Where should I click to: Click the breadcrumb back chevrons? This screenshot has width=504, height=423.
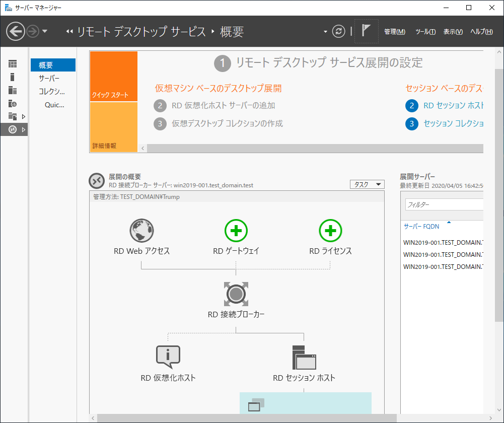69,32
